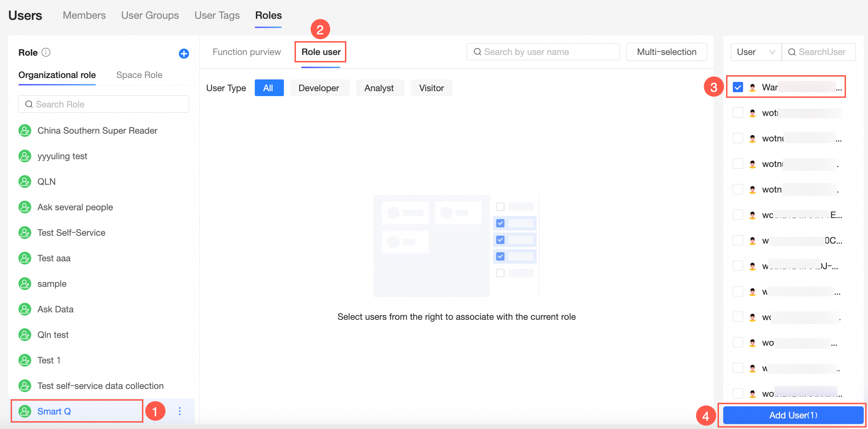Viewport: 868px width, 429px height.
Task: Uncheck the selected War user checkbox
Action: coord(738,87)
